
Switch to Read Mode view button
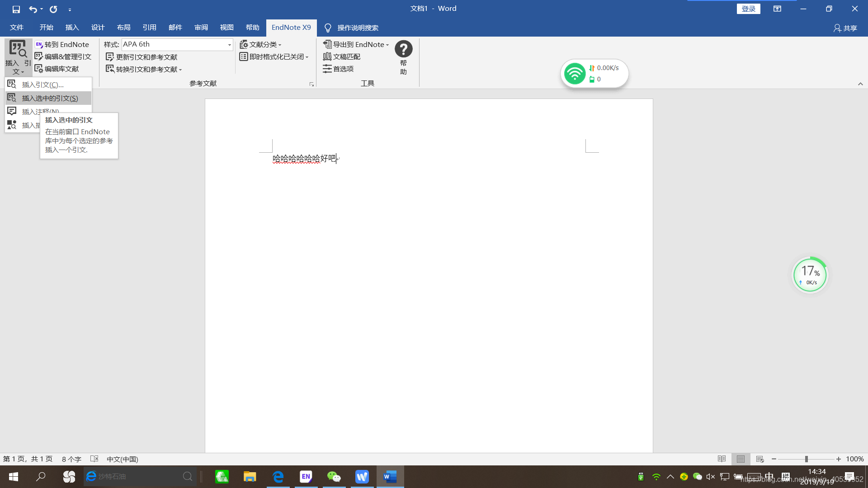point(722,459)
